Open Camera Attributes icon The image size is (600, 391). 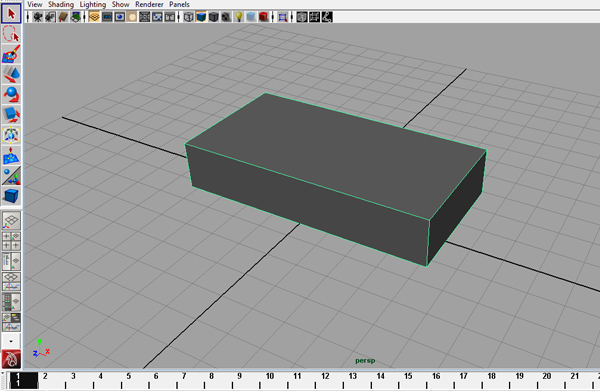point(50,17)
